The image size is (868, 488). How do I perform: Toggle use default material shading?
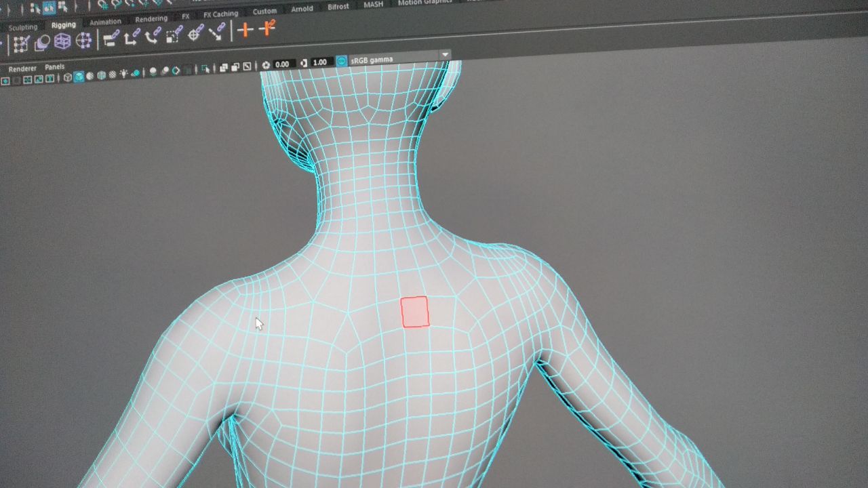click(x=90, y=76)
